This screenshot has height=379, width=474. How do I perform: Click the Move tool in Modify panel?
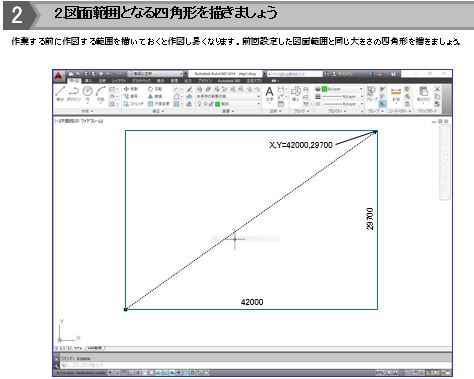pyautogui.click(x=131, y=89)
